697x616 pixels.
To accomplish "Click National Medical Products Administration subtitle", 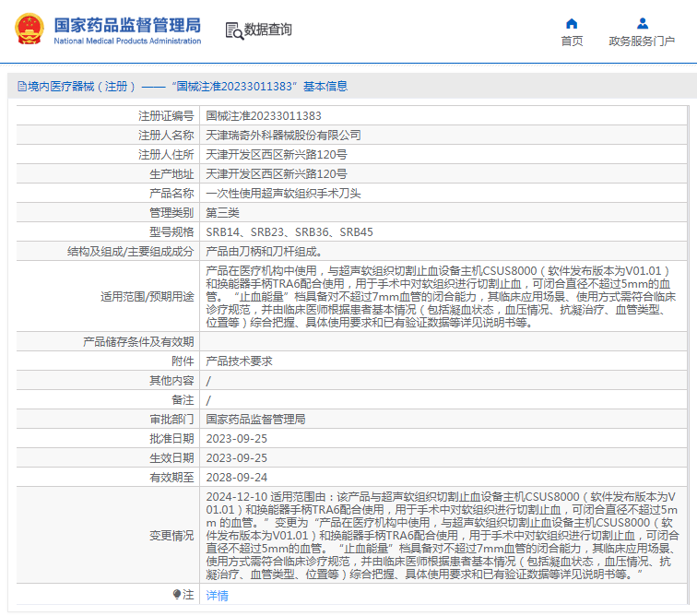I will pos(127,41).
